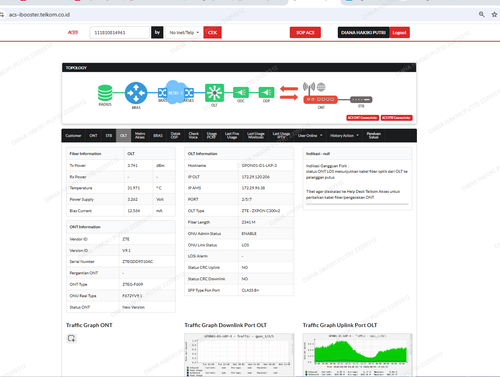This screenshot has height=377, width=500.
Task: Click the Status ONT value New Version
Action: point(133,307)
